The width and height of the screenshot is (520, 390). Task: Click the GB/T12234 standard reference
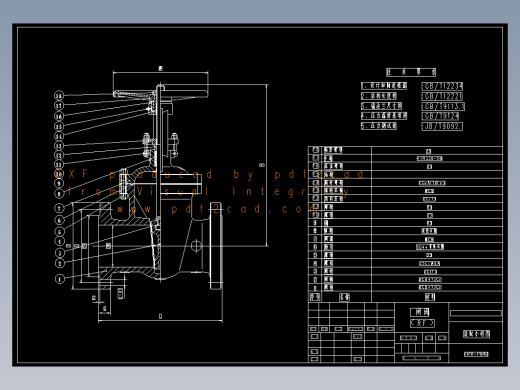coord(442,86)
